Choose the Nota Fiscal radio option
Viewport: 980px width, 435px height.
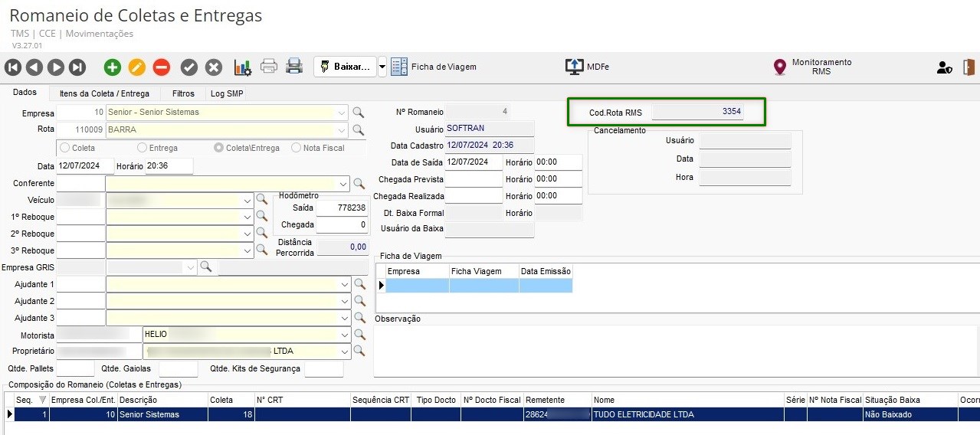point(297,148)
